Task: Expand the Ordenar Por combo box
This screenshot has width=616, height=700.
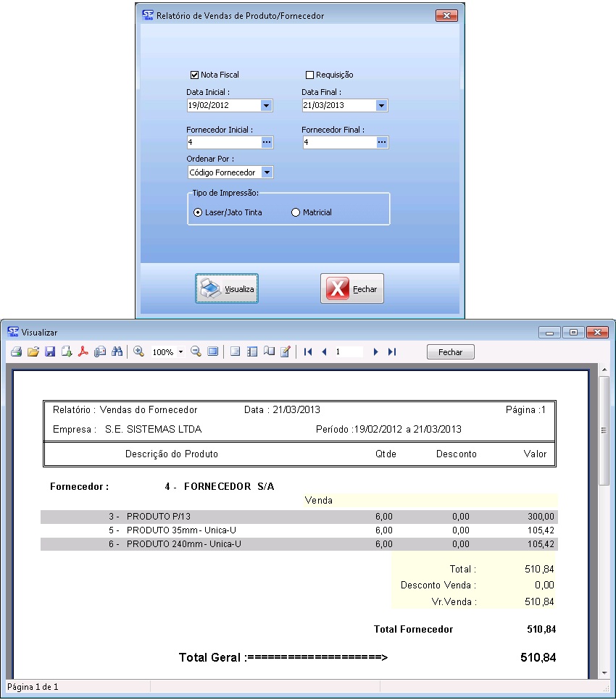Action: click(x=267, y=172)
